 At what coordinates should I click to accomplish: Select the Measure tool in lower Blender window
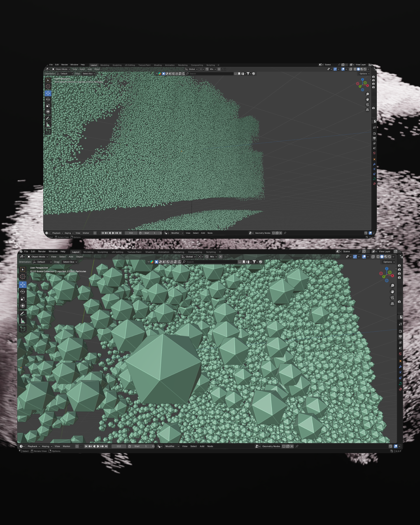pos(23,321)
